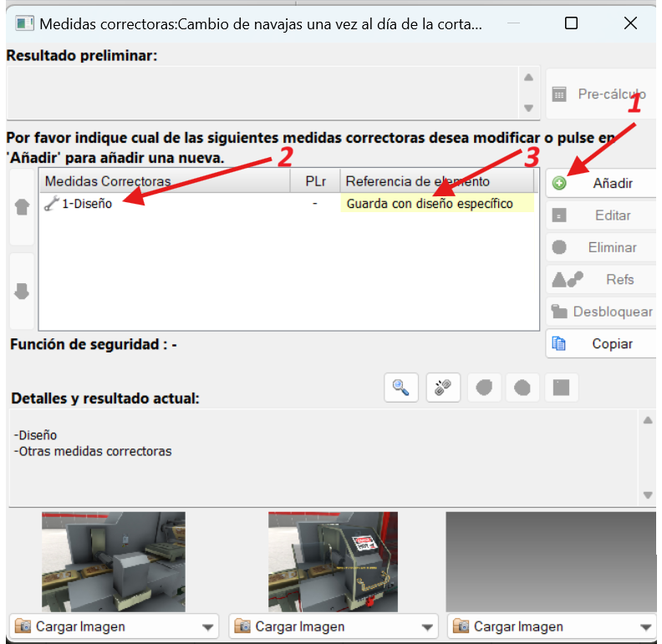Open the first Cargar Imagen dropdown
This screenshot has width=662, height=644.
pos(114,626)
